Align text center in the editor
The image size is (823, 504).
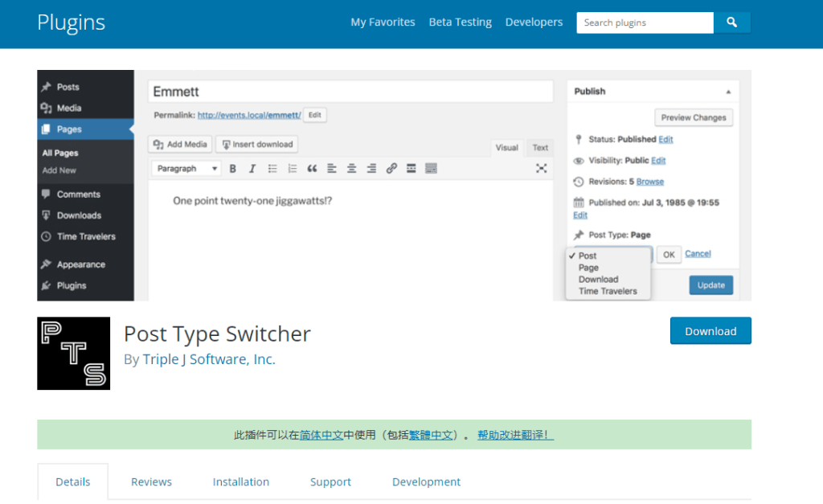(x=352, y=169)
